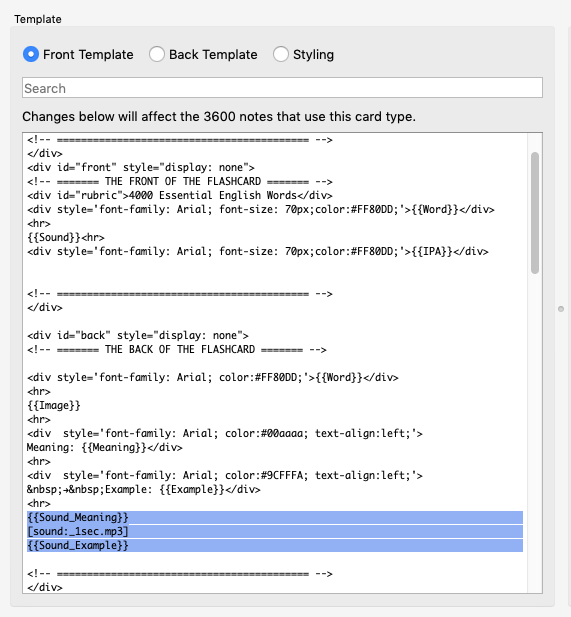Click the scrollbar track below the thumb

(535, 433)
